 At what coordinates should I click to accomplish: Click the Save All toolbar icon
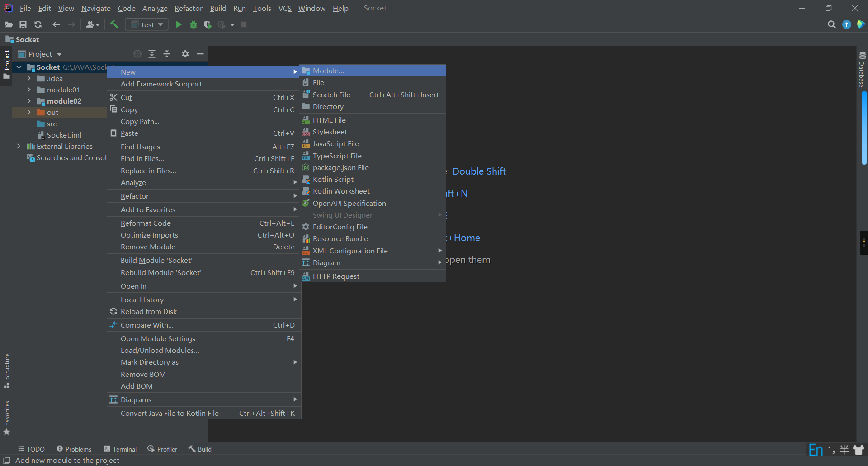(23, 24)
